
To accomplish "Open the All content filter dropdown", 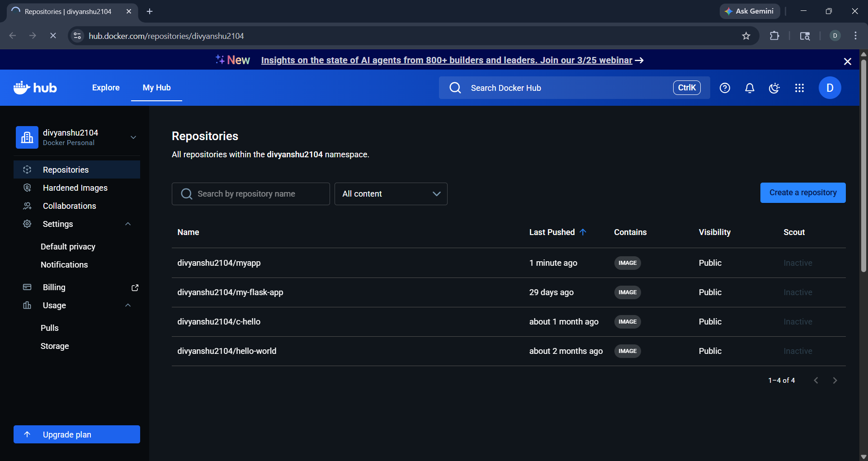I will (391, 193).
